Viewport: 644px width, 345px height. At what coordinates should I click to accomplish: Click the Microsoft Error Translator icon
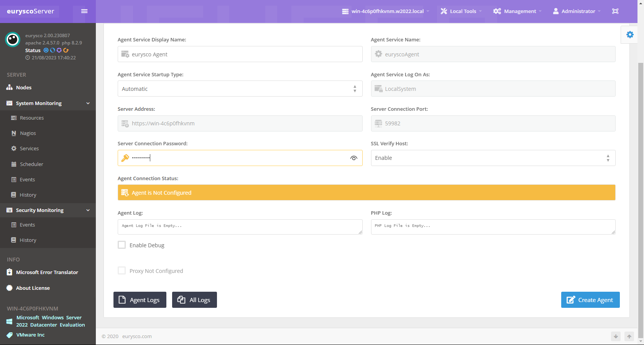[10, 272]
